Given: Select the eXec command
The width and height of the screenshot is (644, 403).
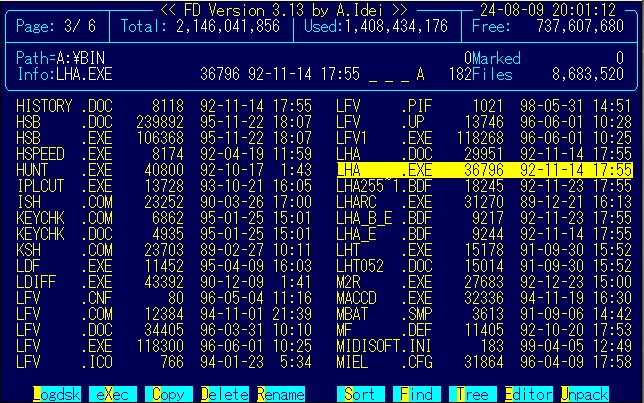Looking at the screenshot, I should point(115,394).
